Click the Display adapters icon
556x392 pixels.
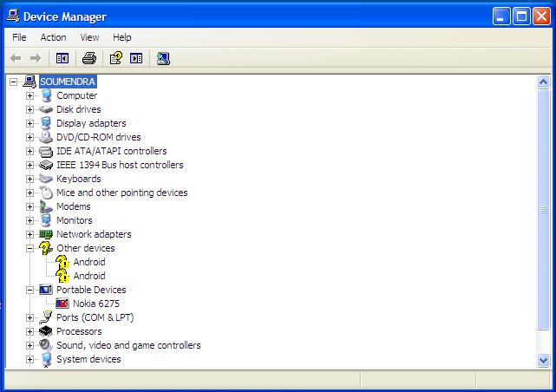(x=46, y=123)
